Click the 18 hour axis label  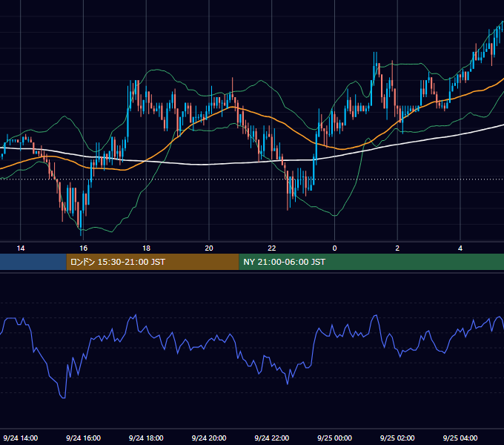pos(146,248)
